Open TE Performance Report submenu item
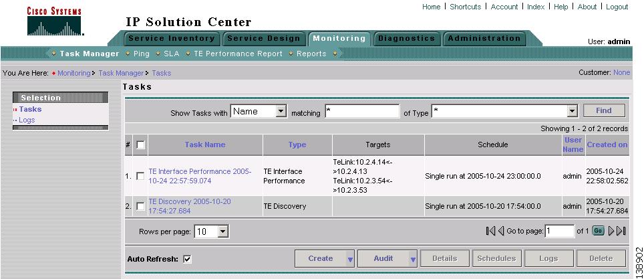The width and height of the screenshot is (644, 279). click(238, 54)
